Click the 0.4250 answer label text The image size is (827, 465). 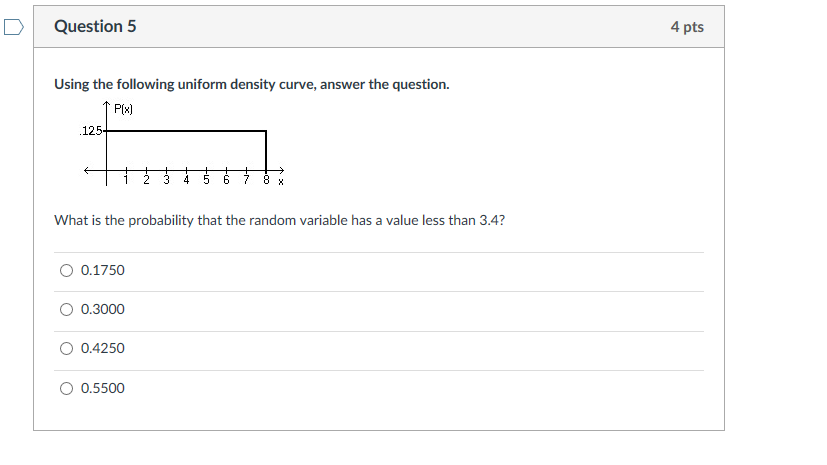point(103,348)
